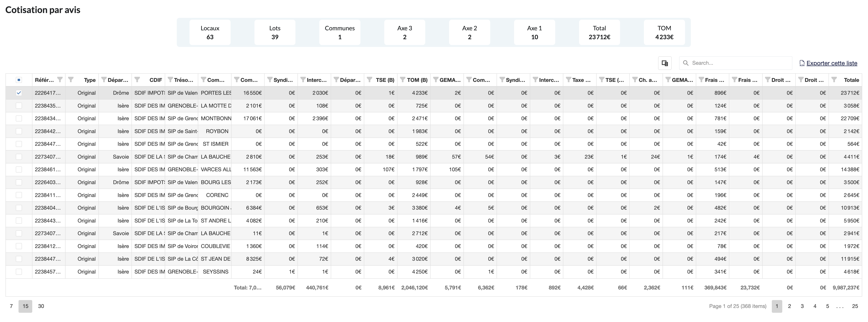This screenshot has height=322, width=868.
Task: Open the Référence column filter dropdown
Action: pos(60,80)
